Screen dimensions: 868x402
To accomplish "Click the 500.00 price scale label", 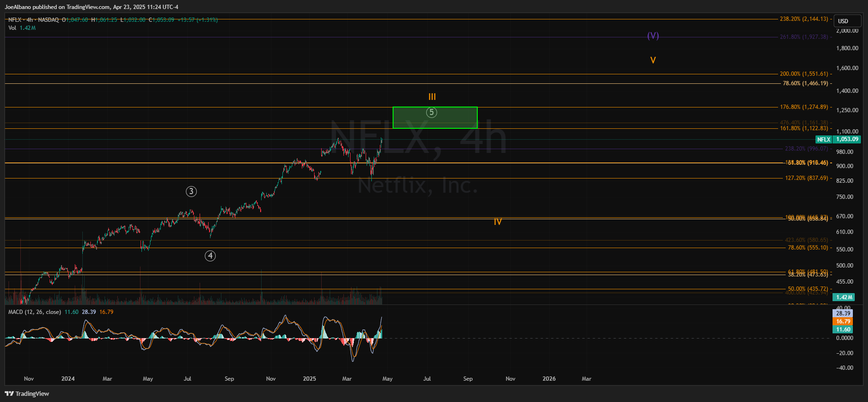I will point(845,266).
